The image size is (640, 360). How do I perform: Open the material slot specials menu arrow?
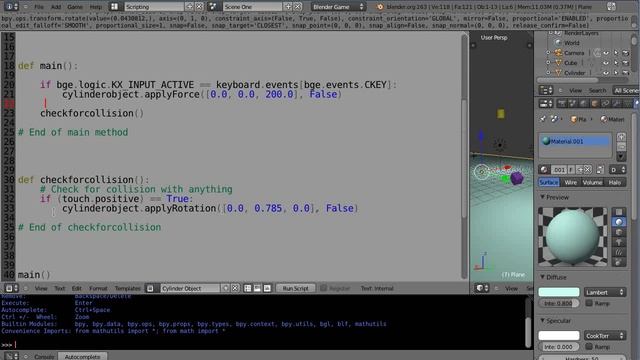point(621,156)
